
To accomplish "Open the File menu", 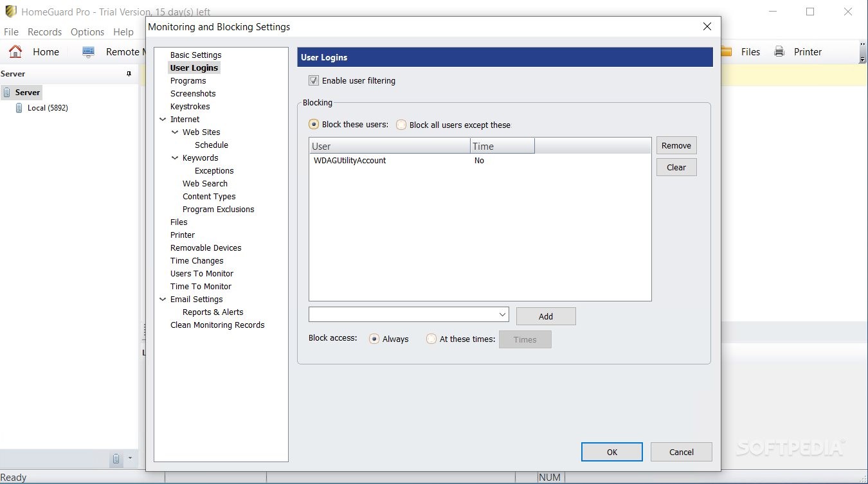I will coord(11,31).
